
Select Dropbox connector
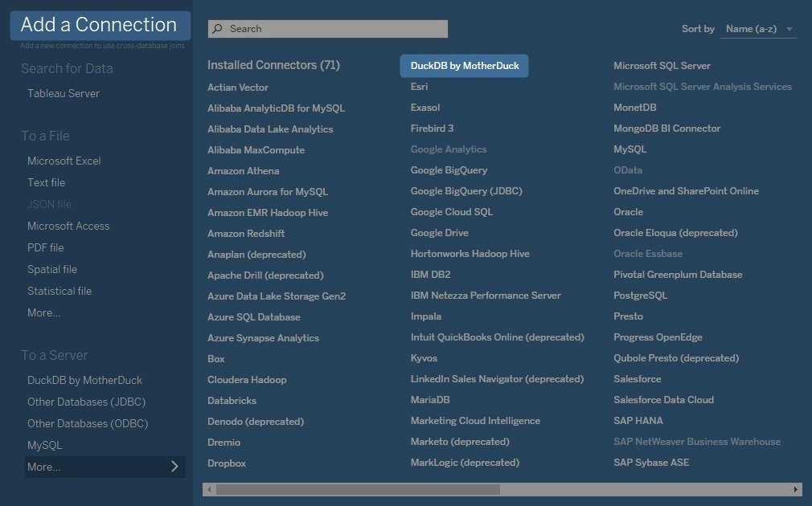pos(226,463)
